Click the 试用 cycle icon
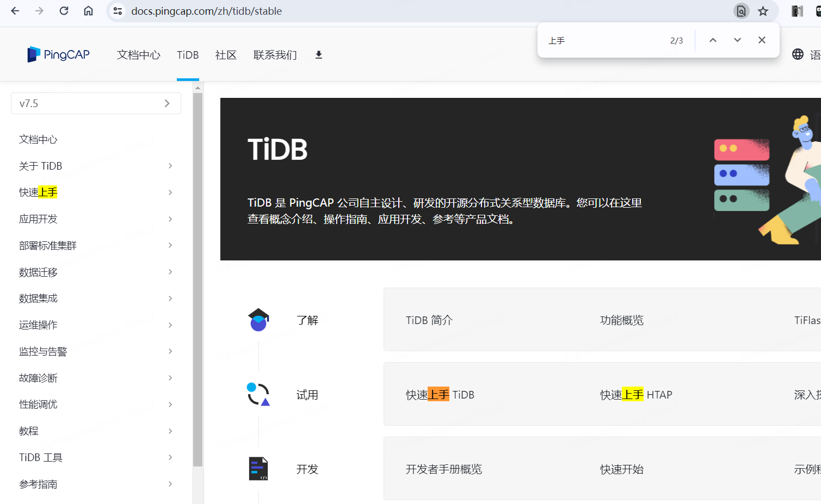The image size is (821, 504). (258, 395)
